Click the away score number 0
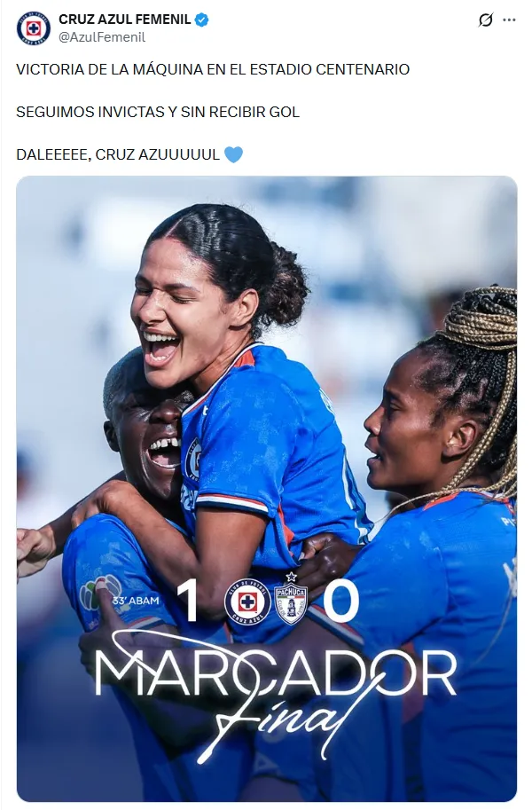The image size is (532, 810). (341, 601)
